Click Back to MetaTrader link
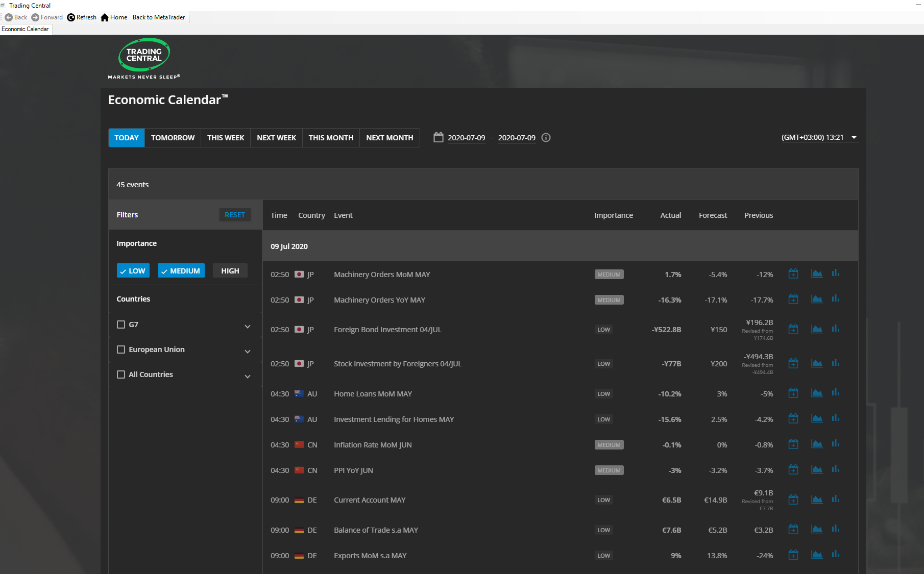Image resolution: width=924 pixels, height=574 pixels. pyautogui.click(x=159, y=17)
